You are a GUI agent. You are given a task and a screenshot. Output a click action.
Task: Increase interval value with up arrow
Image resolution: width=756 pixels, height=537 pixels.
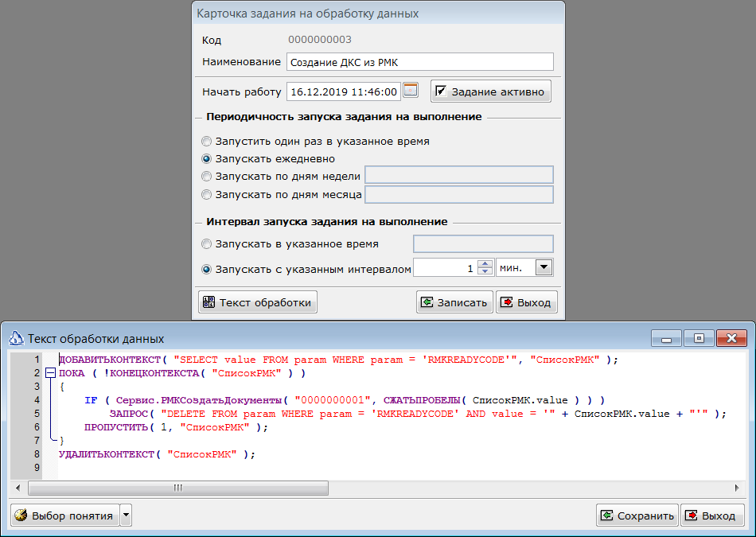click(485, 263)
